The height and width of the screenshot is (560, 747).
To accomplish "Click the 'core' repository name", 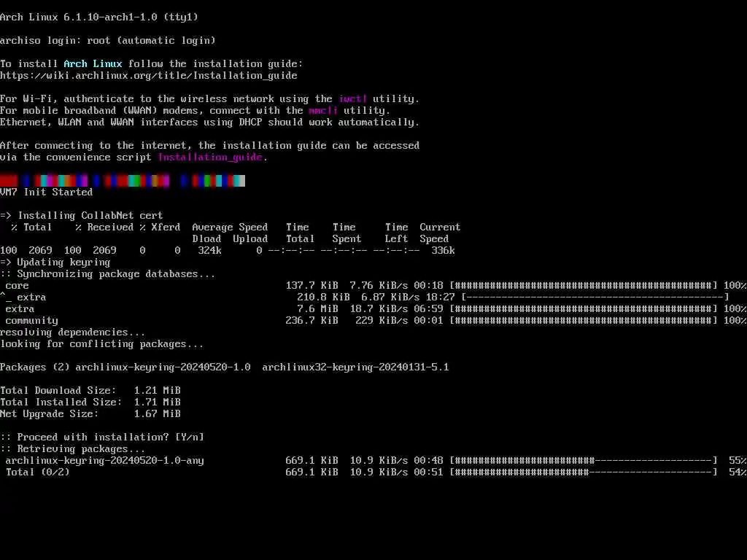I will 18,286.
